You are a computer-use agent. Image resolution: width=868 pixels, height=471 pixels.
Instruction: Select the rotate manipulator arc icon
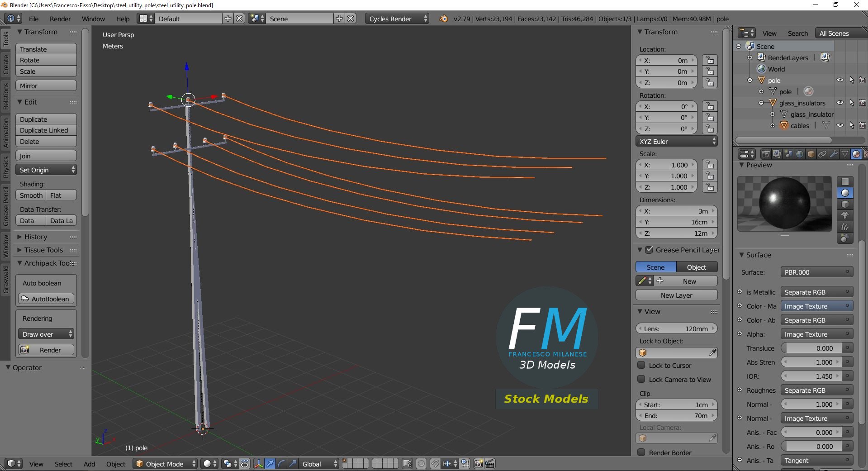coord(281,464)
